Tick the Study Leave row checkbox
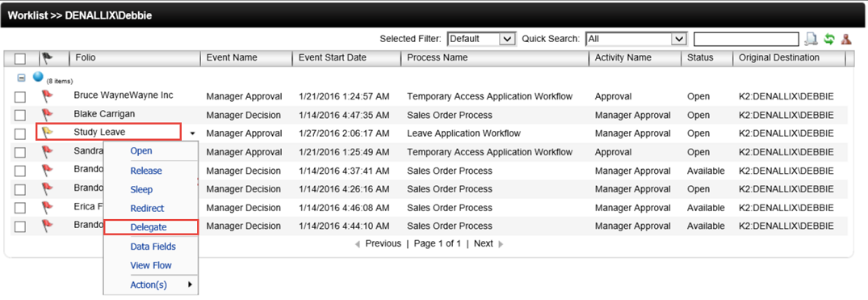 click(20, 133)
